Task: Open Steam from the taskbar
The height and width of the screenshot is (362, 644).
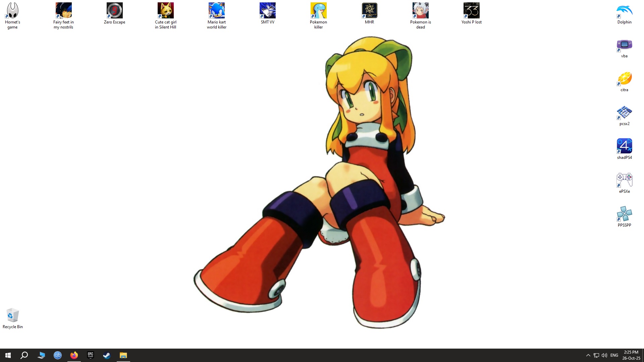Action: tap(107, 355)
